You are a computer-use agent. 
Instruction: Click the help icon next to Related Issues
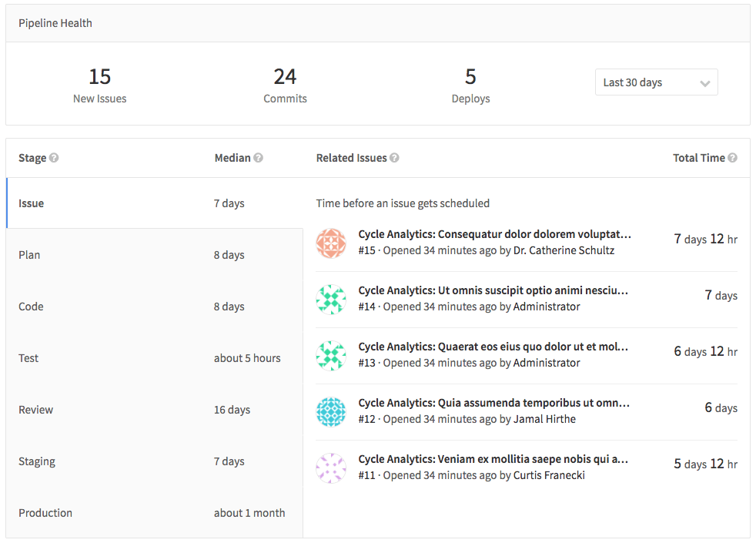(x=395, y=157)
